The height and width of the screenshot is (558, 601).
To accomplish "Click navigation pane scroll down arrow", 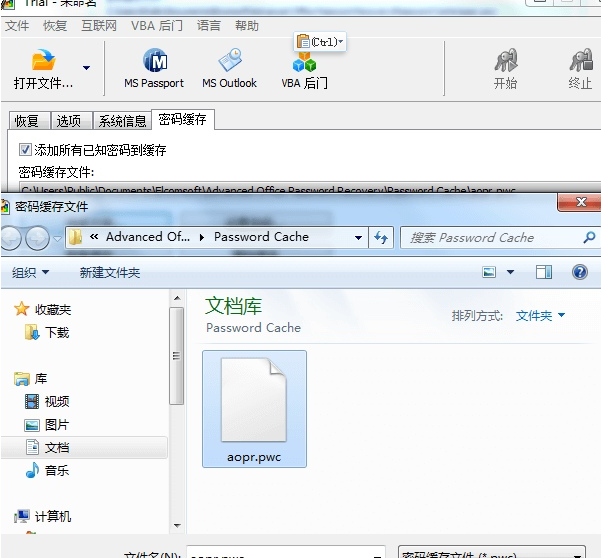I will coord(177,526).
